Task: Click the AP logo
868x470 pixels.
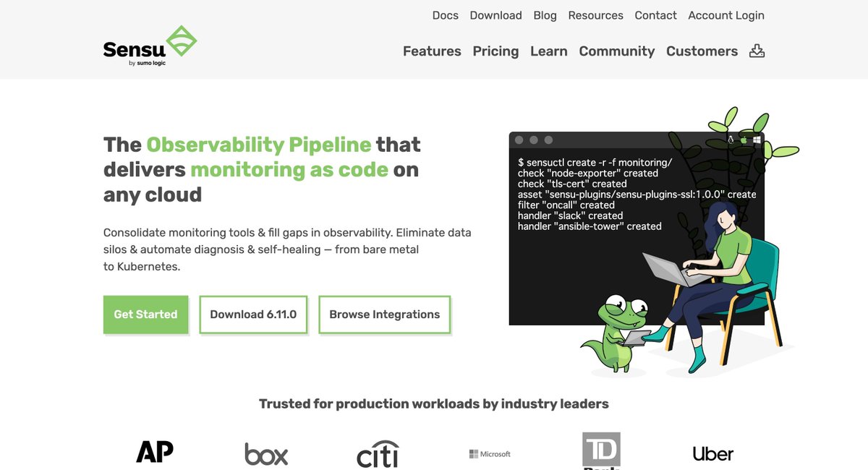Action: coord(155,452)
